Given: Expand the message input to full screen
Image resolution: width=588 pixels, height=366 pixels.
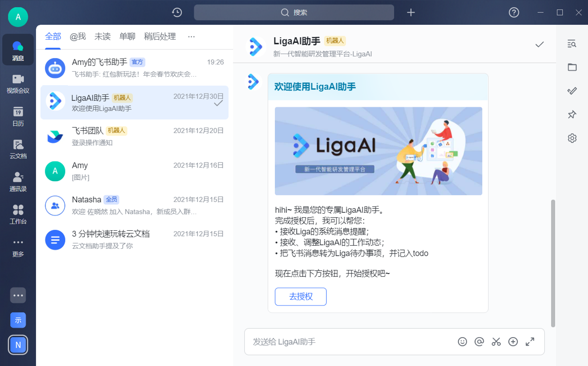Looking at the screenshot, I should pyautogui.click(x=530, y=342).
